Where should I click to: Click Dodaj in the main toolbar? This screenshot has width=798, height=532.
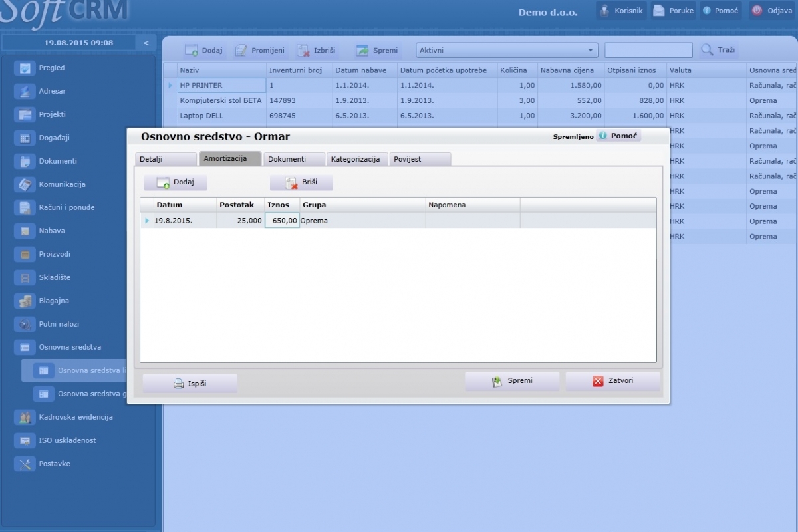click(204, 50)
